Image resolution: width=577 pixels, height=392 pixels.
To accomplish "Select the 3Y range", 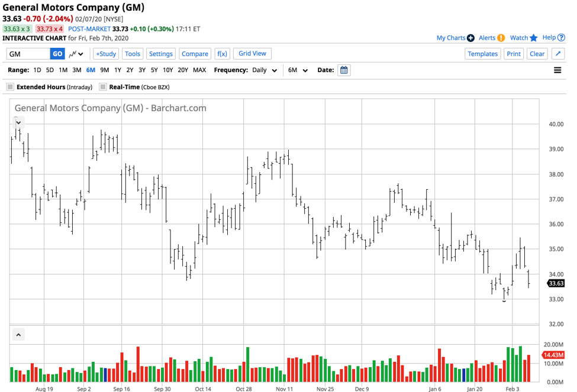I will point(141,70).
